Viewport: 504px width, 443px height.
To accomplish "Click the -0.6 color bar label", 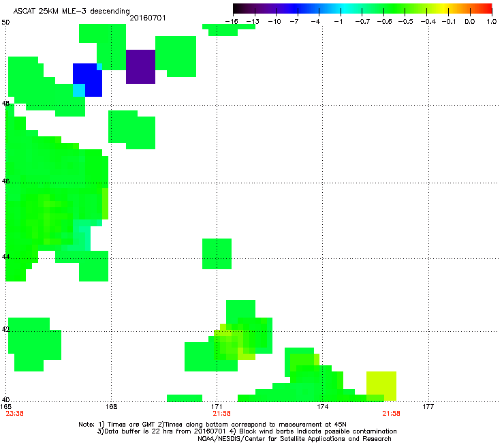I will (x=384, y=22).
